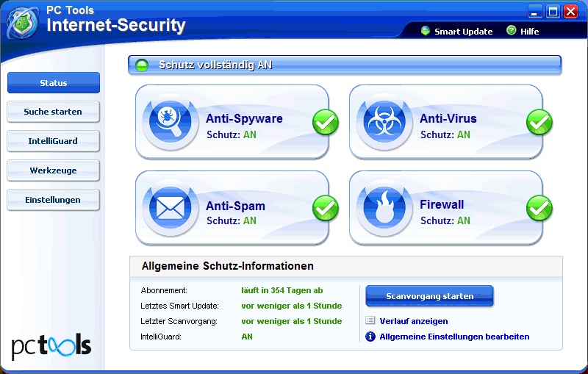Screen dimensions: 588x374
Task: Toggle the Anti-Spyware green checkmark status
Action: pyautogui.click(x=326, y=122)
